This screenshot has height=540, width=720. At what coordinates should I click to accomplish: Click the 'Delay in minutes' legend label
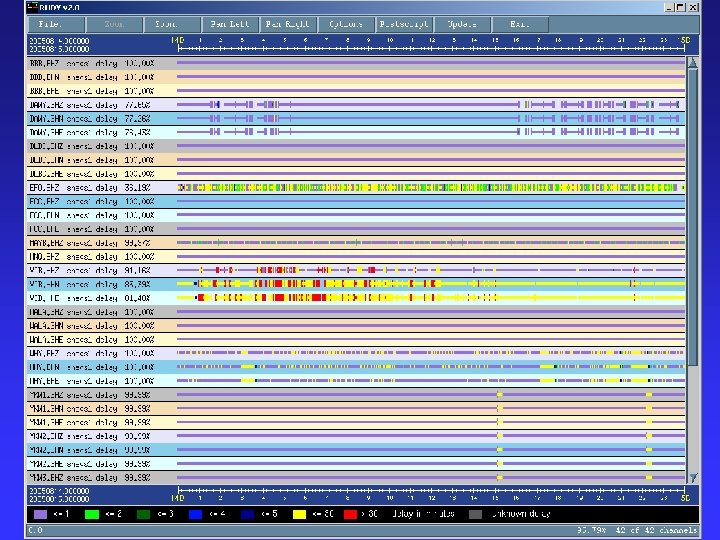tap(423, 514)
